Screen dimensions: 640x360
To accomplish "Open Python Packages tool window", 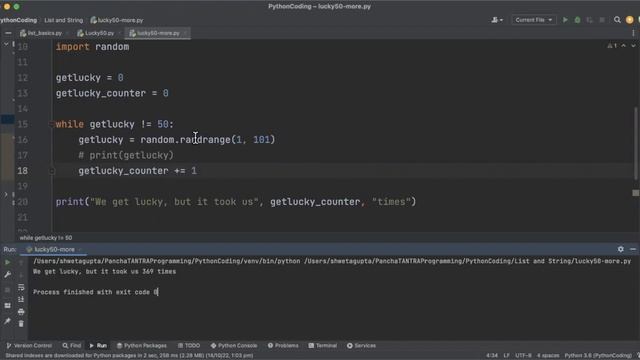I will pyautogui.click(x=142, y=346).
